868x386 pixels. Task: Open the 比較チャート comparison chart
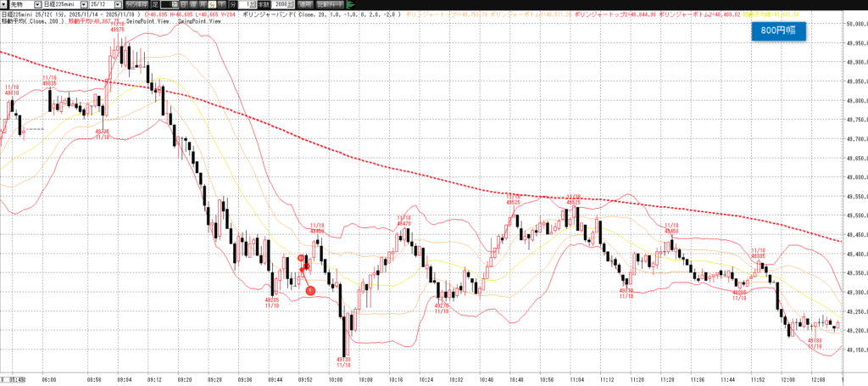pos(329,5)
